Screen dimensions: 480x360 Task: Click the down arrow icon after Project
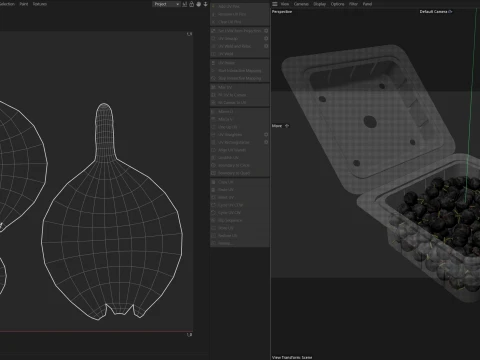click(205, 4)
